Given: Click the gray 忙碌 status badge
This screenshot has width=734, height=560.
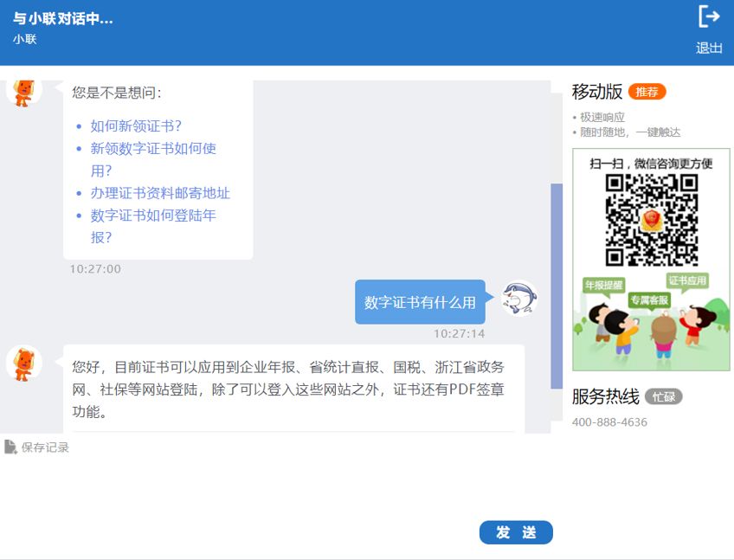Looking at the screenshot, I should pos(663,396).
